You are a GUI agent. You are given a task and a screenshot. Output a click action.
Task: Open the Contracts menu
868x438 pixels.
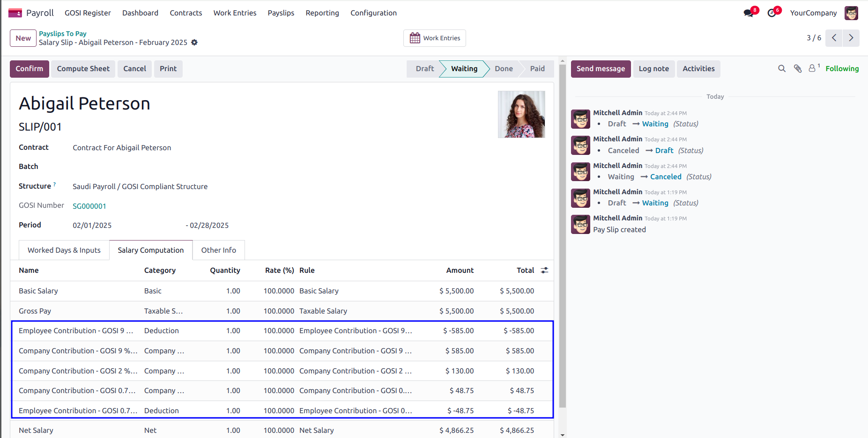point(186,13)
